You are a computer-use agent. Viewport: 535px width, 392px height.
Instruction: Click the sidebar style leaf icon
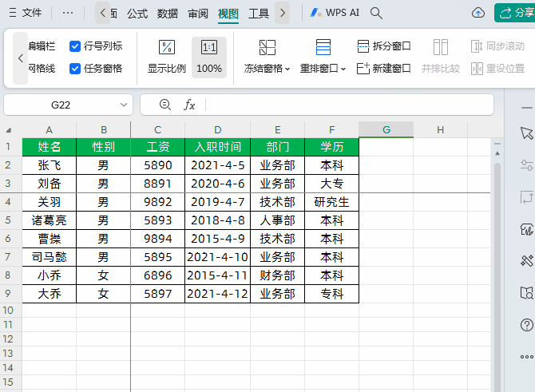(x=527, y=229)
